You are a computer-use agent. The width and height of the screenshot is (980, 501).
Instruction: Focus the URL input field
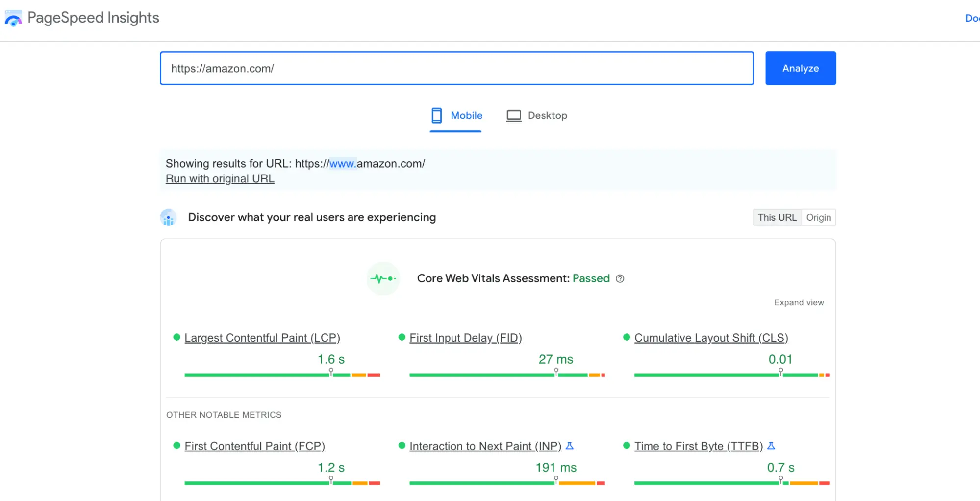click(x=457, y=68)
